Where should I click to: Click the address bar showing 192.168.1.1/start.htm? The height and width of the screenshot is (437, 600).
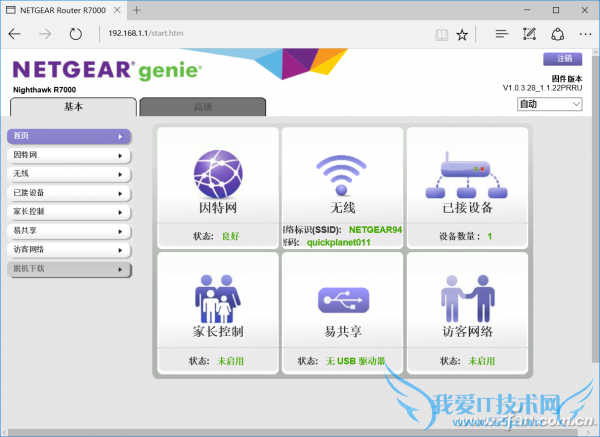point(145,33)
